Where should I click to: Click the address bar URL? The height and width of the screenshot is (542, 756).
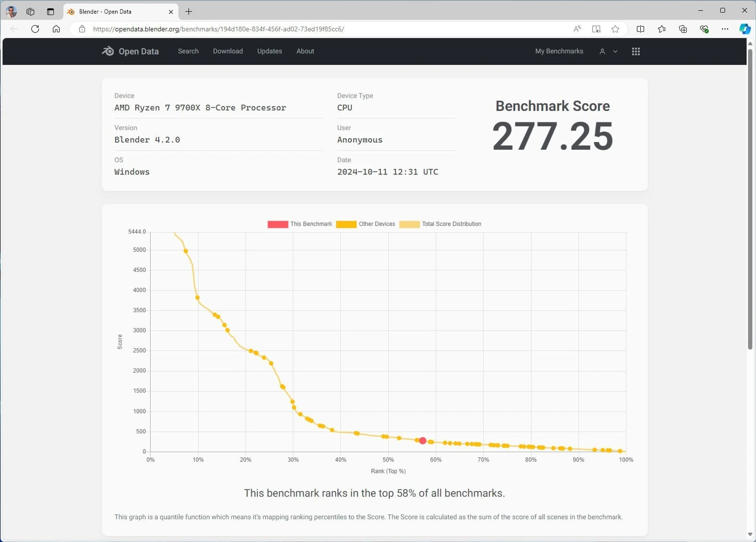click(219, 29)
